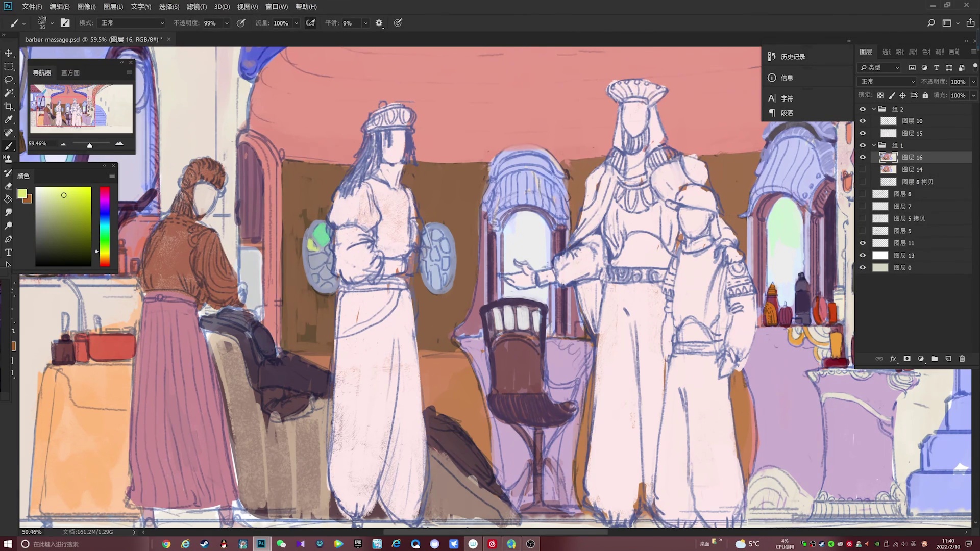Open 图像(I) menu
980x551 pixels.
[x=86, y=7]
